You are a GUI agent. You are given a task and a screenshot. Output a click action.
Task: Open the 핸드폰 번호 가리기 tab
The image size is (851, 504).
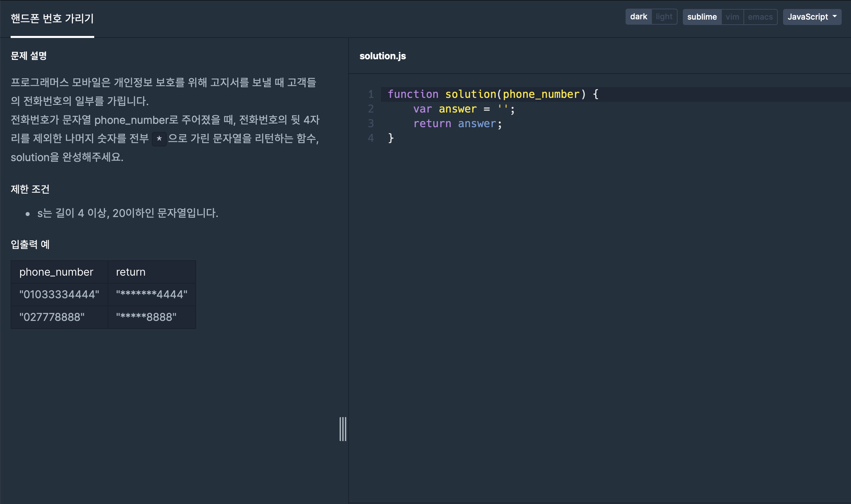[x=52, y=18]
